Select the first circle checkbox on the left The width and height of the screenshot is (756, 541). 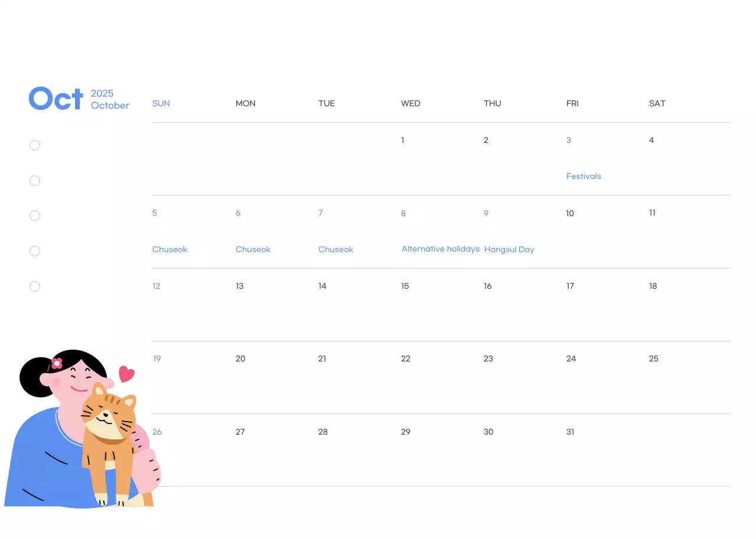pos(35,145)
